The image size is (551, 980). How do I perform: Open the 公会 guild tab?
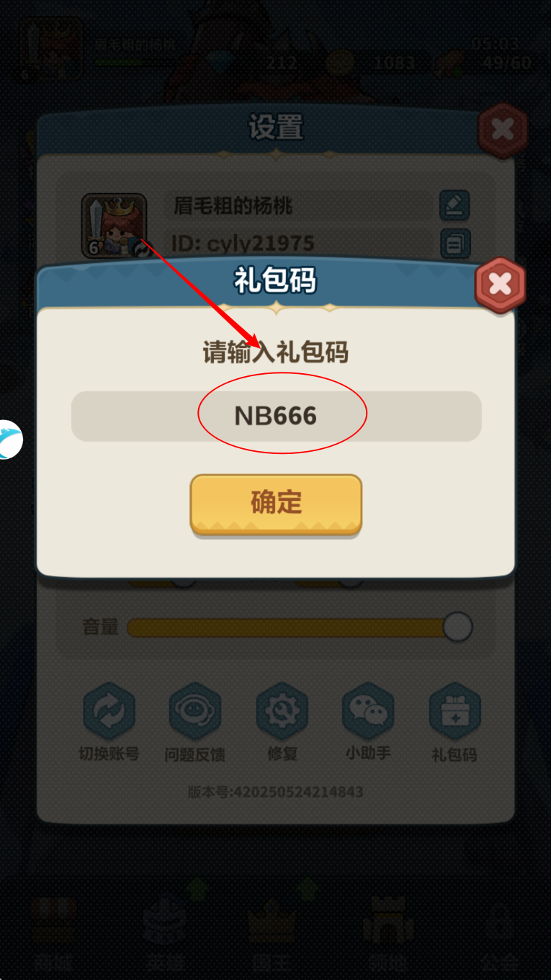[499, 933]
